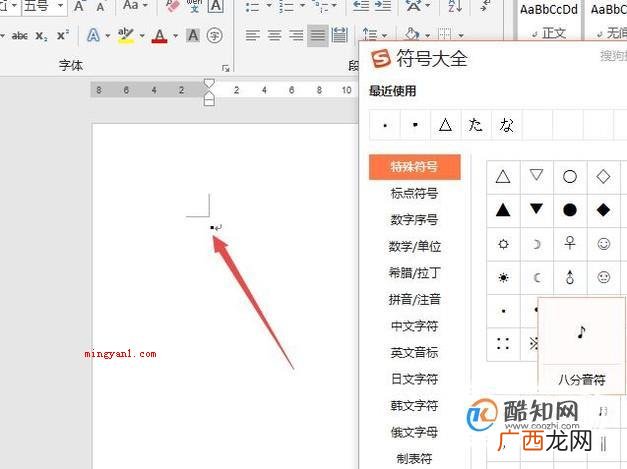
Task: Open Asian layout options
Action: click(x=413, y=6)
